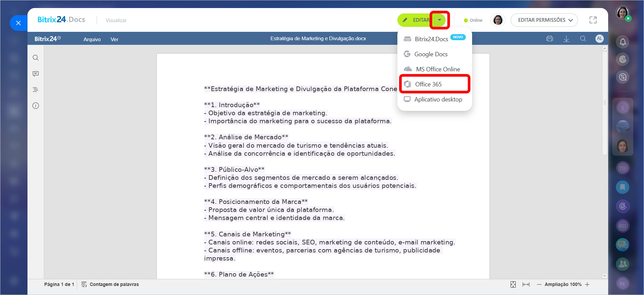
Task: Click the heading **3. Público-Alvo**
Action: [x=234, y=169]
